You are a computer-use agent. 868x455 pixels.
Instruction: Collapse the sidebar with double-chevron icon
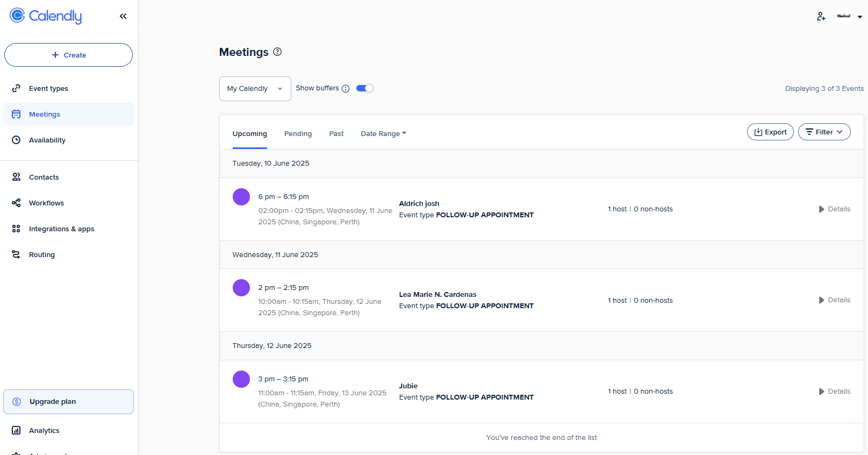click(123, 16)
